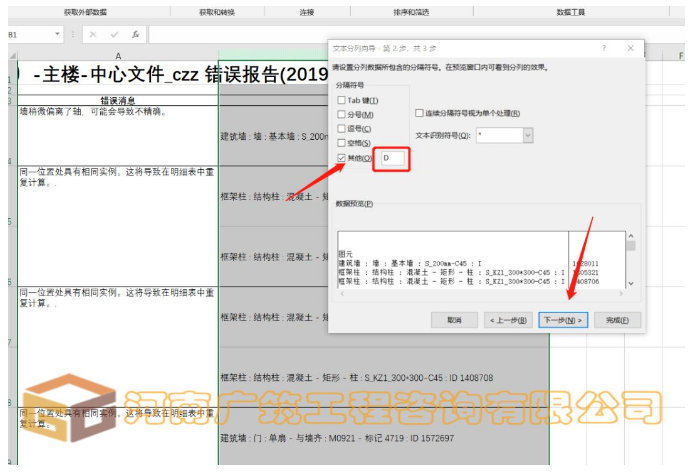
Task: Click the dialog help question mark
Action: click(x=604, y=48)
